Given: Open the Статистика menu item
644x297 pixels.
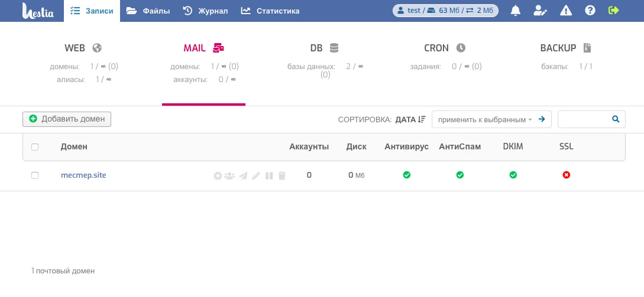Looking at the screenshot, I should pyautogui.click(x=270, y=11).
